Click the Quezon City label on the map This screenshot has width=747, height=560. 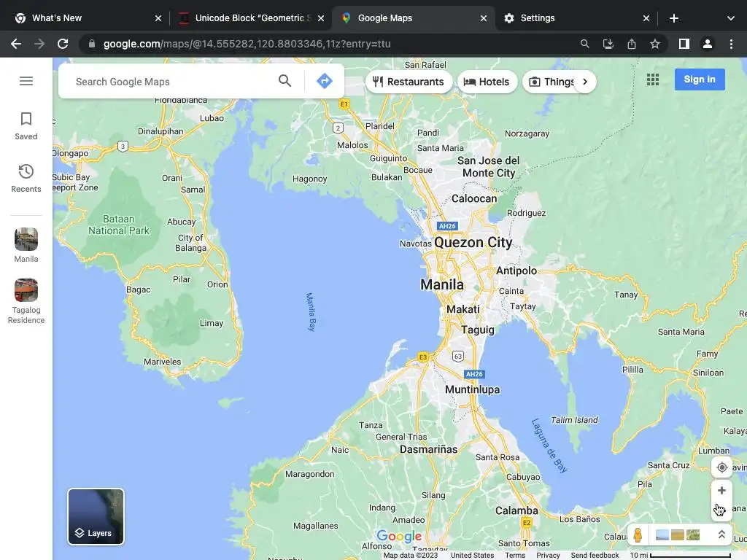(x=473, y=242)
